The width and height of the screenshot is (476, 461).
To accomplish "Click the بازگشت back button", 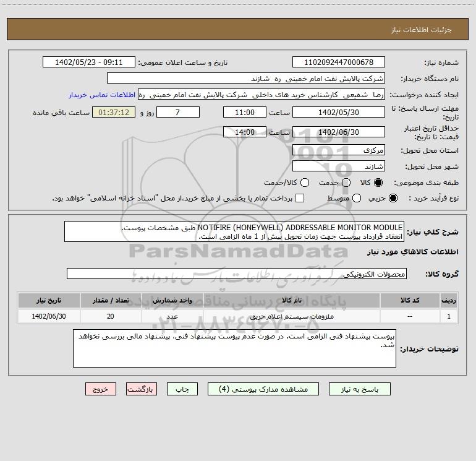I will 142,389.
